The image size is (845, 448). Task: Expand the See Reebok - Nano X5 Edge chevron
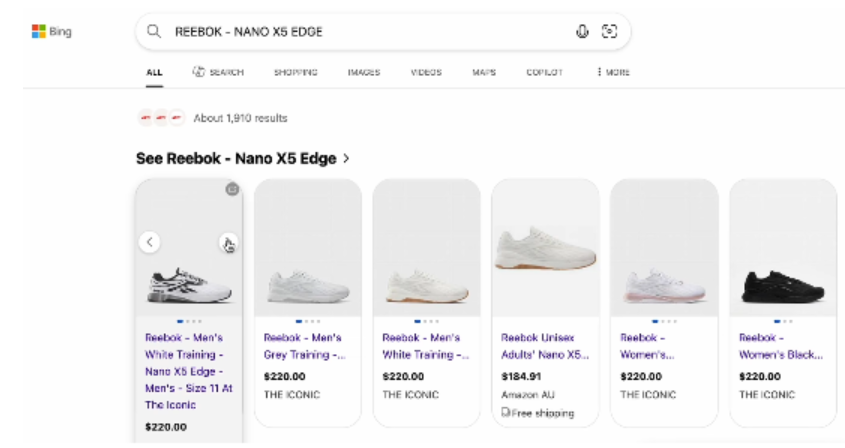click(347, 158)
